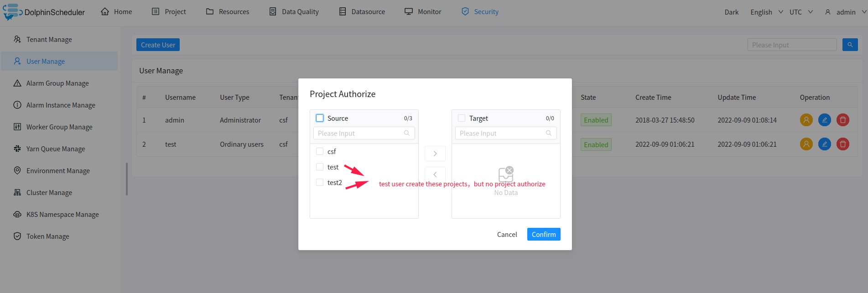Click the Yarn Queue Manage icon
Viewport: 868px width, 293px height.
pos(17,149)
